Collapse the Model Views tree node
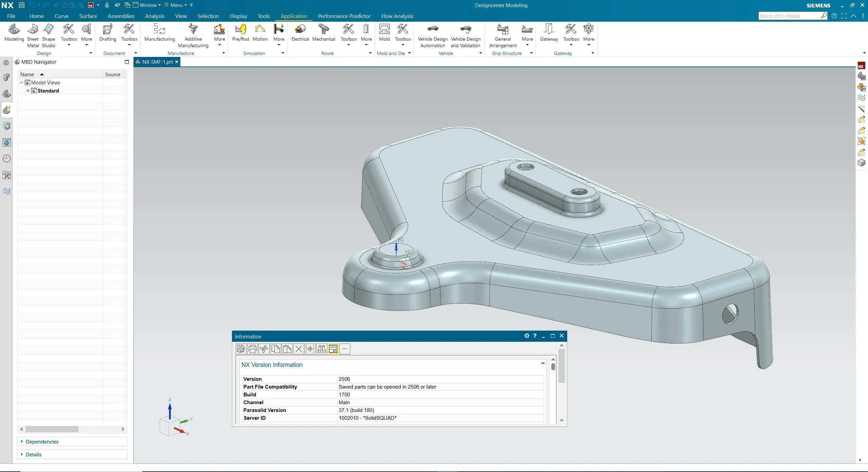The height and width of the screenshot is (472, 868). pos(21,83)
